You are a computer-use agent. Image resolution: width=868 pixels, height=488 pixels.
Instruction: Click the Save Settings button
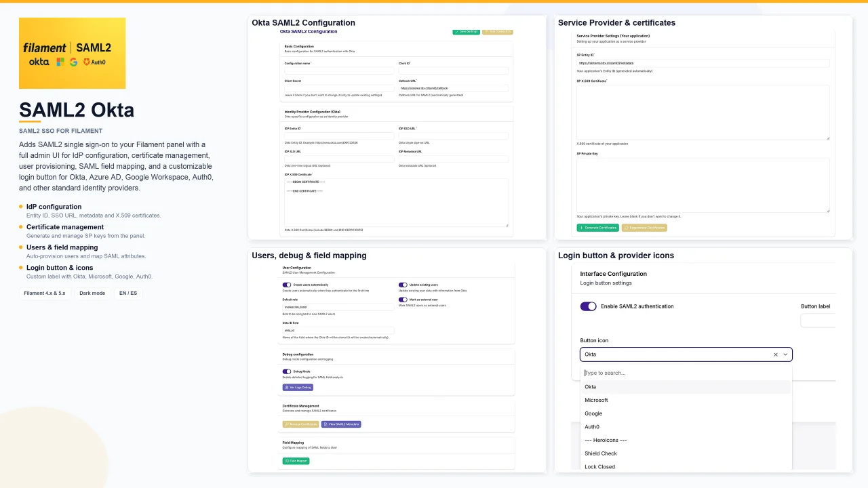(467, 32)
